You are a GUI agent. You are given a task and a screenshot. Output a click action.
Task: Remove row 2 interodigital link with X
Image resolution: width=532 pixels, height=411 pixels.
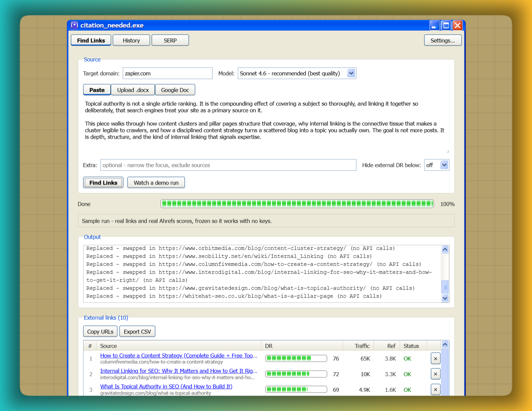(x=436, y=374)
